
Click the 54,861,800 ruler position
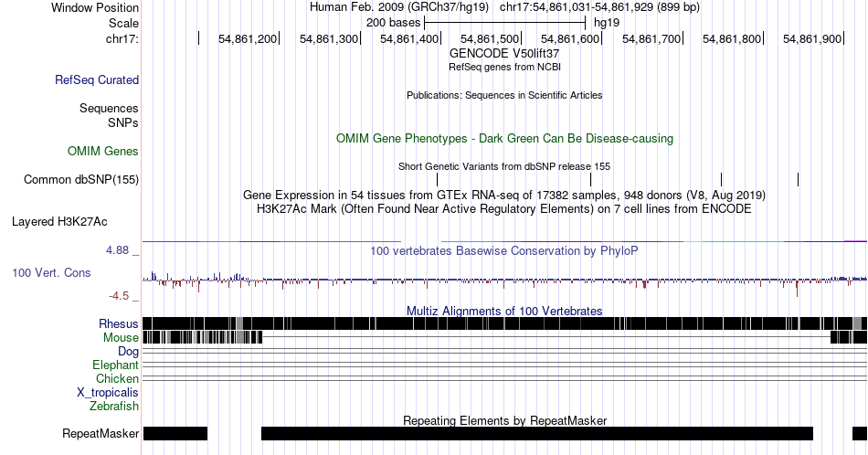click(x=732, y=38)
